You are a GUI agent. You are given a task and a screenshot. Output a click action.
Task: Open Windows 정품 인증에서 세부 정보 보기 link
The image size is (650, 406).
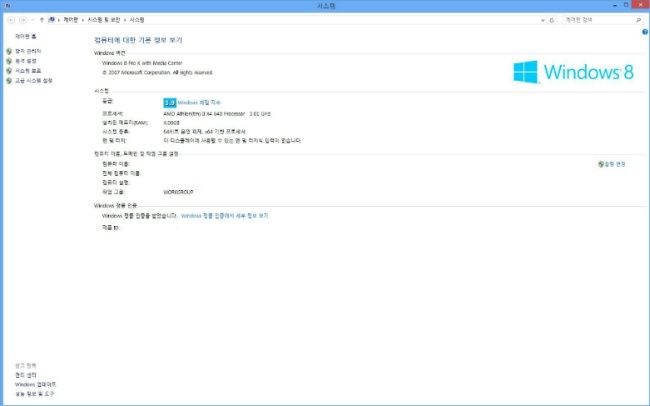225,216
